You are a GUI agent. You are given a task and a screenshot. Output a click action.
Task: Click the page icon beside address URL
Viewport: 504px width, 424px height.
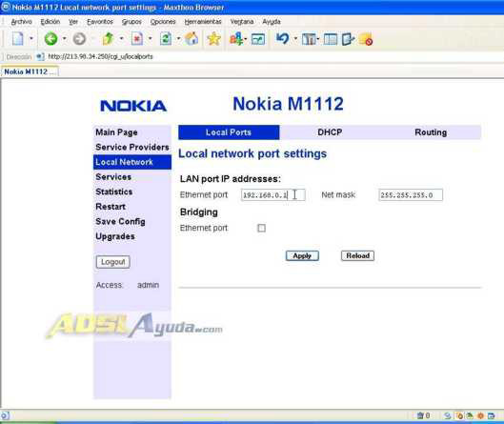click(41, 57)
